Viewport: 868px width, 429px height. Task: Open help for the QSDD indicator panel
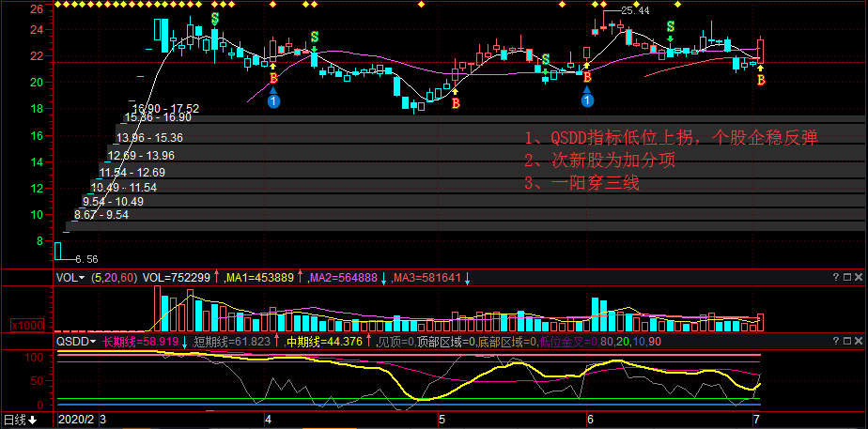click(x=836, y=342)
